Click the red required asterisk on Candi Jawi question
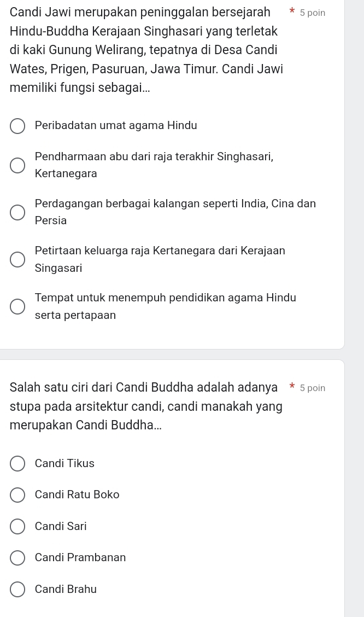This screenshot has height=617, width=364. pyautogui.click(x=292, y=11)
